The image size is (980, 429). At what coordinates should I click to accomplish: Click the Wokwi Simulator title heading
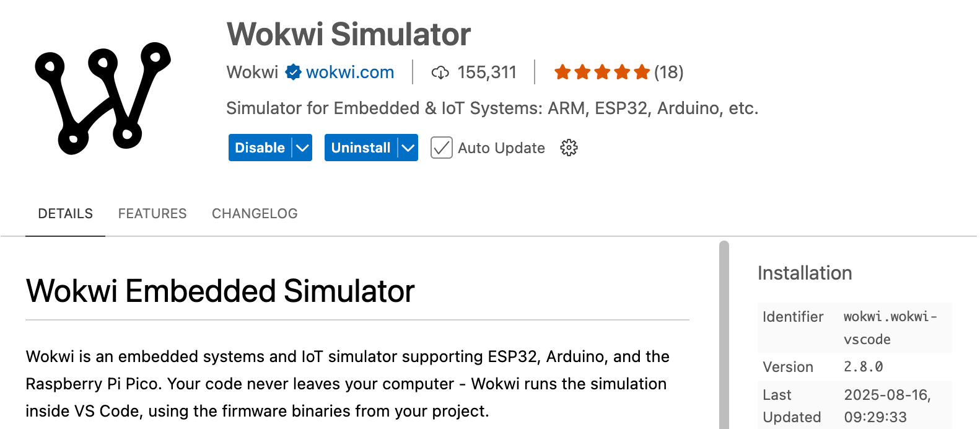(x=349, y=34)
